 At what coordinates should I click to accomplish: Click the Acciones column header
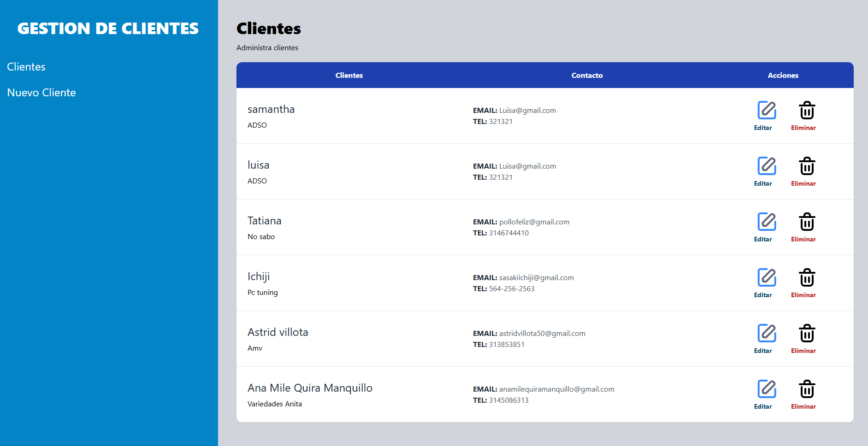tap(783, 76)
